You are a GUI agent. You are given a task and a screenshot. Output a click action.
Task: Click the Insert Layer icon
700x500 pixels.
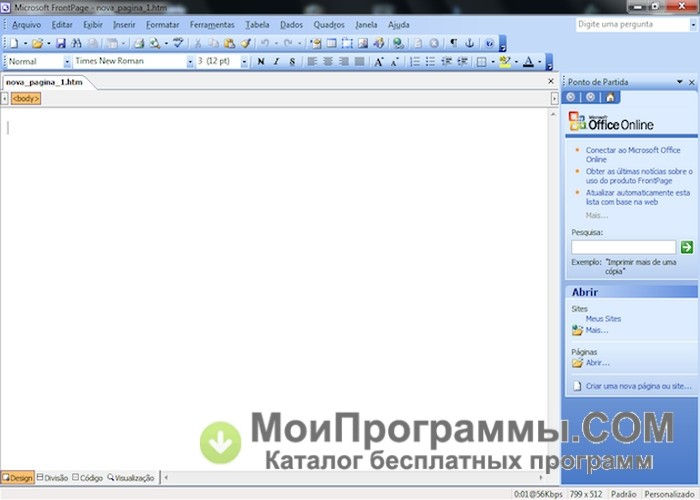pos(347,43)
